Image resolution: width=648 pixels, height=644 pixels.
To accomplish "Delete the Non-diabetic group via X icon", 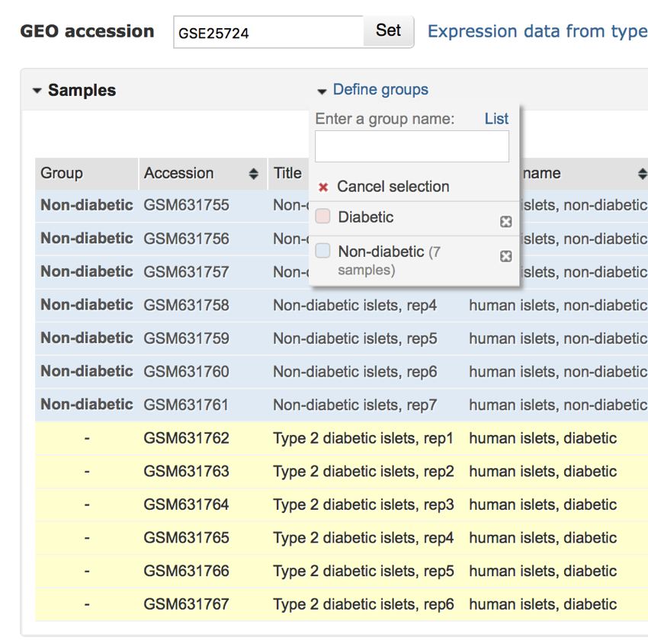I will (x=505, y=256).
